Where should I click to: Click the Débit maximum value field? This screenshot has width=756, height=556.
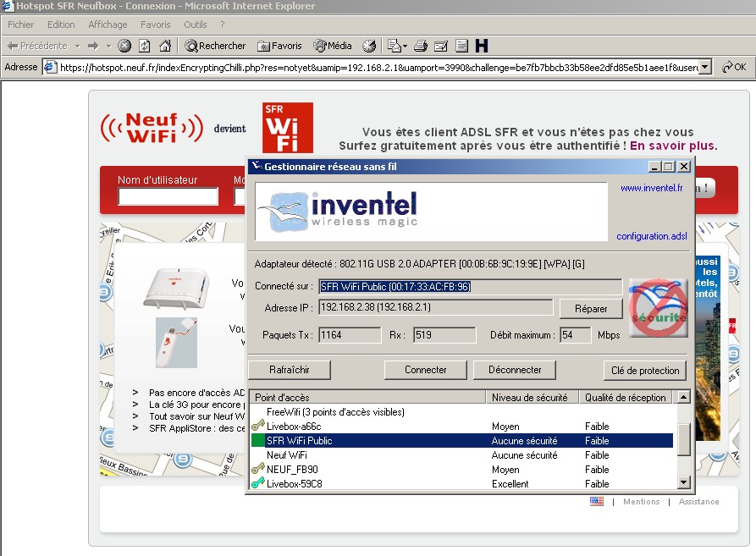575,335
